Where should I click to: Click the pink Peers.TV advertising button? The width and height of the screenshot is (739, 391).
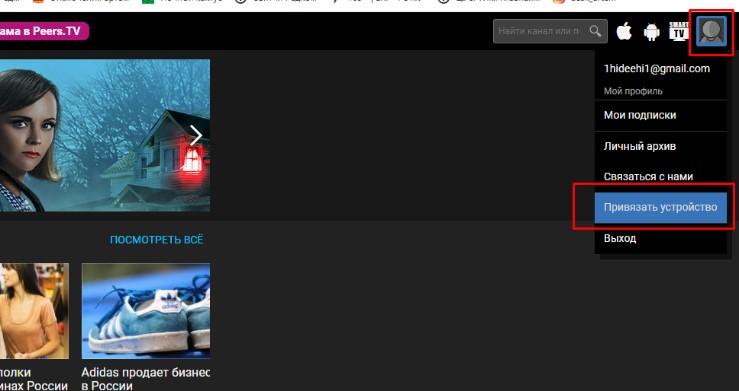(44, 32)
